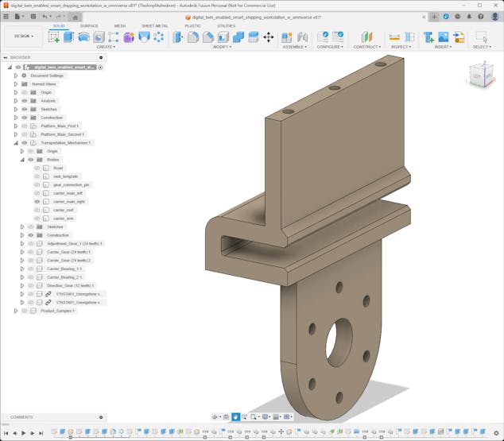Expand the Platform_Main_First:1 component
504x441 pixels.
pos(15,126)
